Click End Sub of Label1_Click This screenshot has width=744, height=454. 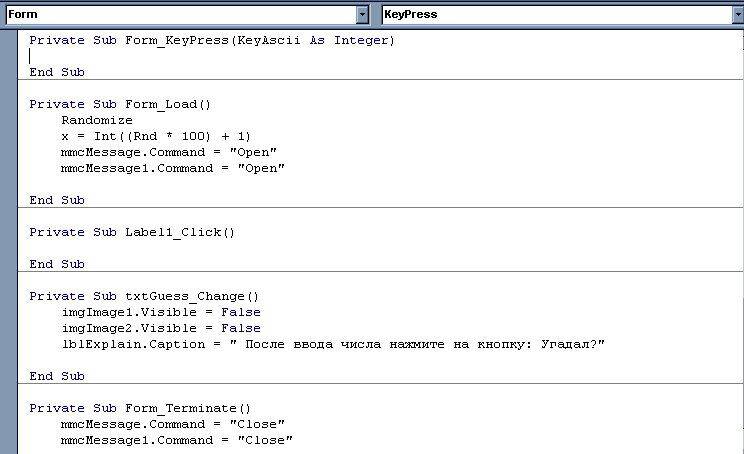tap(57, 264)
